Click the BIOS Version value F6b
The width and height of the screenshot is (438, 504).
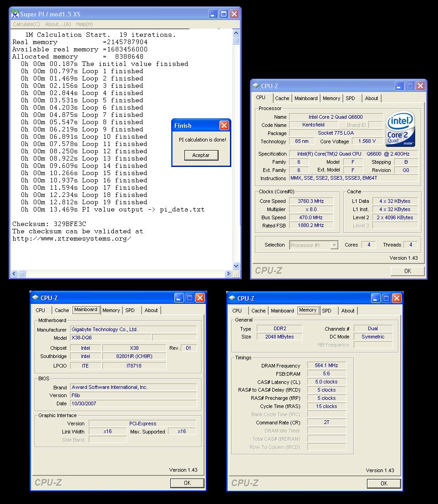point(133,395)
